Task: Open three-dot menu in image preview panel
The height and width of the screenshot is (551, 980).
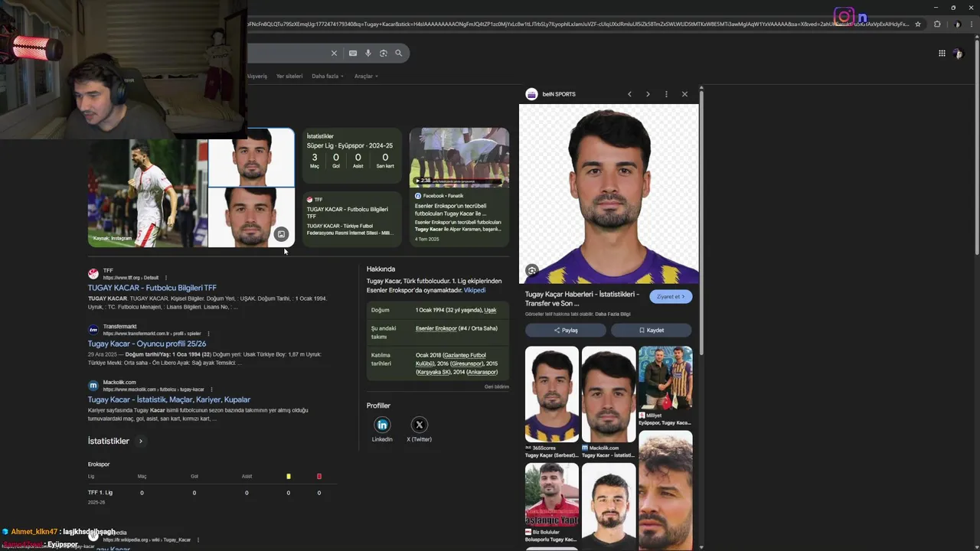Action: click(x=666, y=94)
